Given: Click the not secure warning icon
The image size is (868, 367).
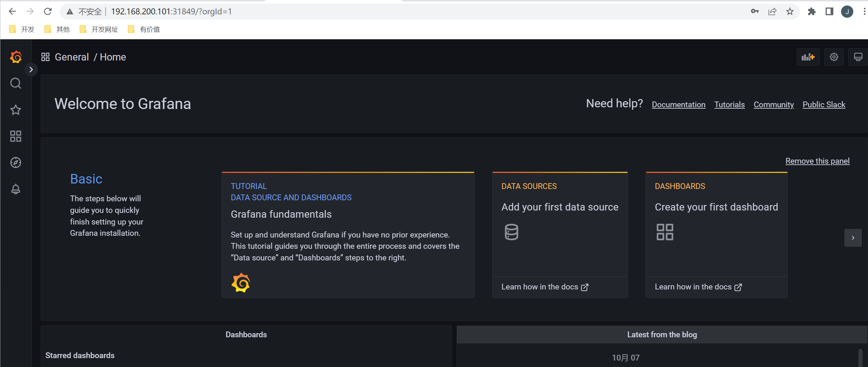Looking at the screenshot, I should click(x=70, y=12).
